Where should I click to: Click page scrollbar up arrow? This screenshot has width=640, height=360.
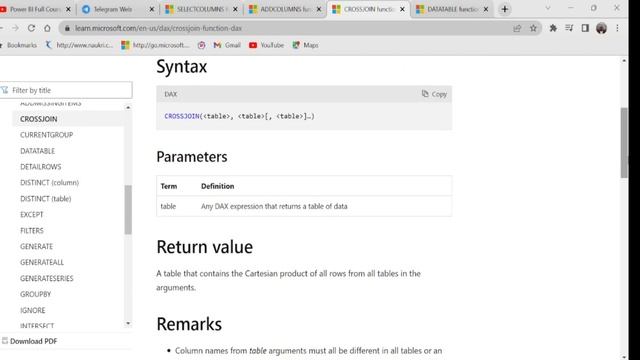pos(624,61)
